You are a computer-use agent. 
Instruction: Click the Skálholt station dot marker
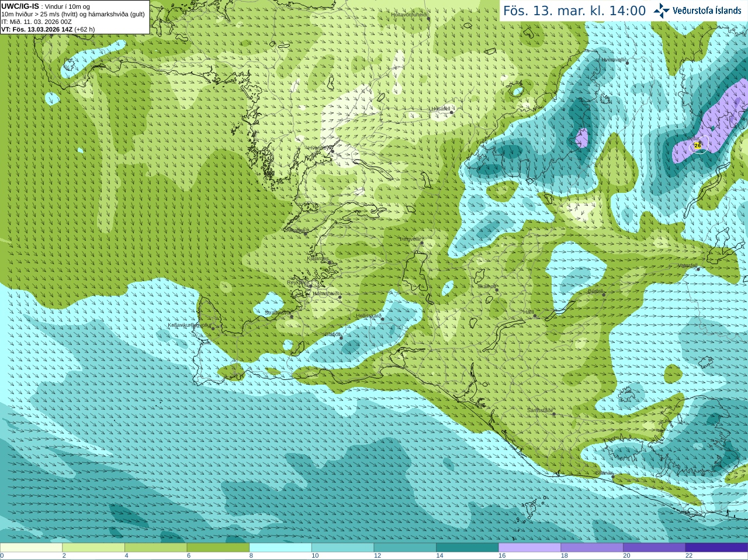point(497,289)
